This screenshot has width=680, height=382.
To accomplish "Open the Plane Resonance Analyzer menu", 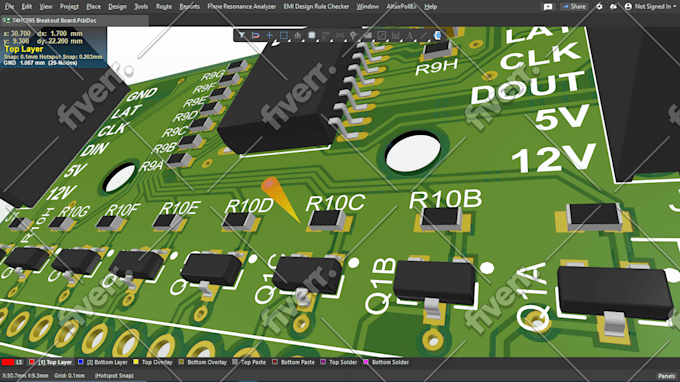I will tap(241, 7).
